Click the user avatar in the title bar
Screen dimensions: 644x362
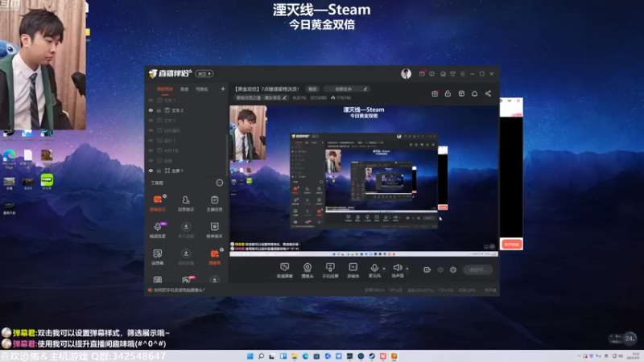click(x=406, y=73)
